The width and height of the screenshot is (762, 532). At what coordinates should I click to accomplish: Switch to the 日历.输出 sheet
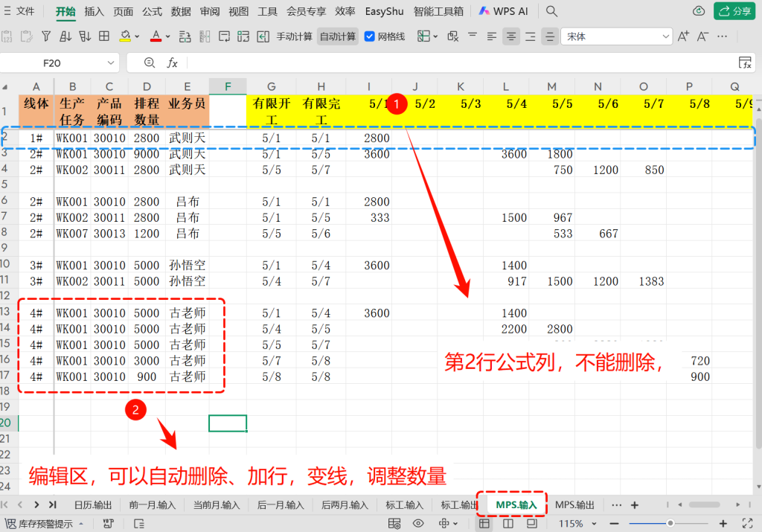(93, 505)
